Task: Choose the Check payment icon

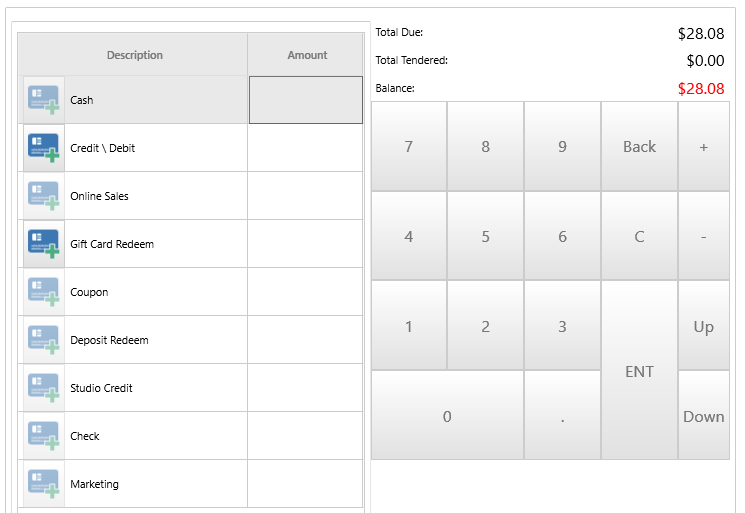Action: [44, 436]
